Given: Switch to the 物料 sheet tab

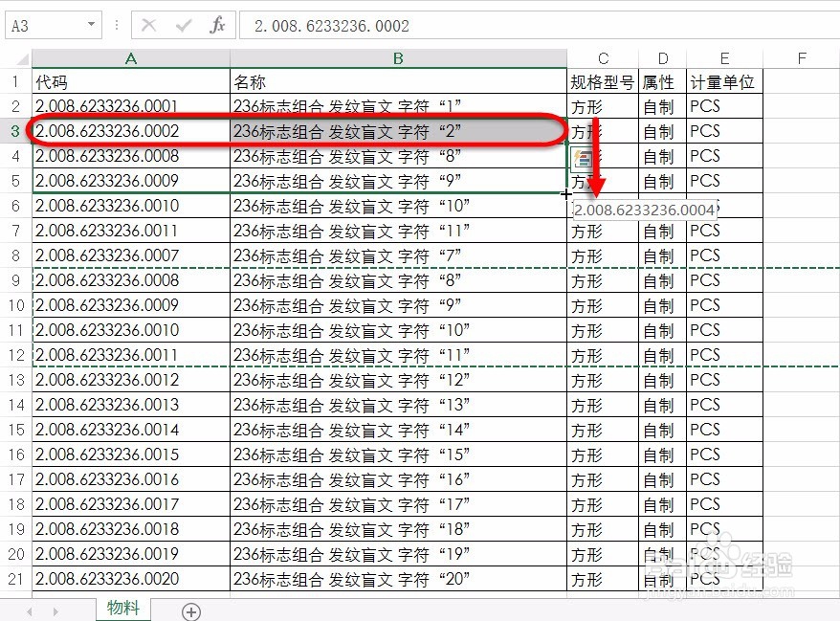Looking at the screenshot, I should (x=122, y=607).
